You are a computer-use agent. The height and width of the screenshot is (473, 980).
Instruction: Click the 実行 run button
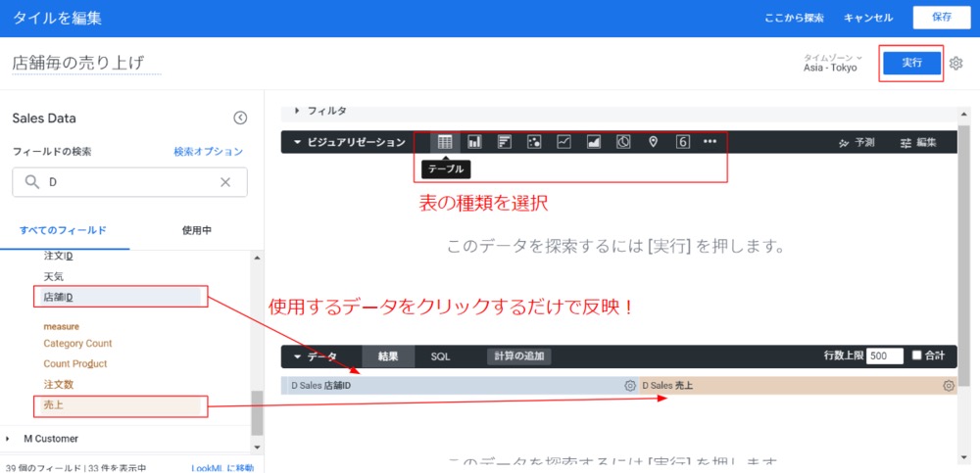point(911,63)
